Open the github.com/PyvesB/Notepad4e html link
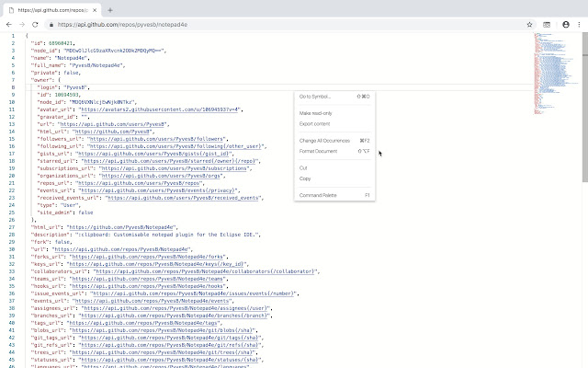588x368 pixels. coord(121,227)
